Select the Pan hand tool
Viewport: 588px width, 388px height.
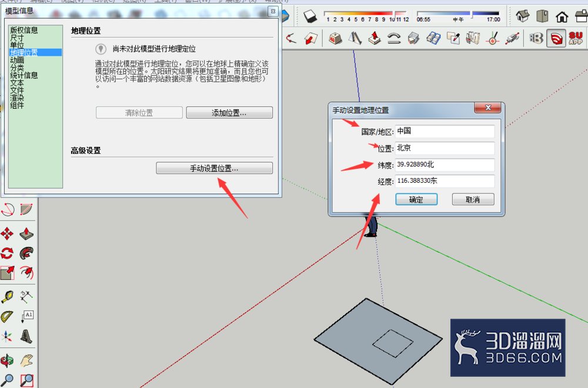tap(26, 360)
